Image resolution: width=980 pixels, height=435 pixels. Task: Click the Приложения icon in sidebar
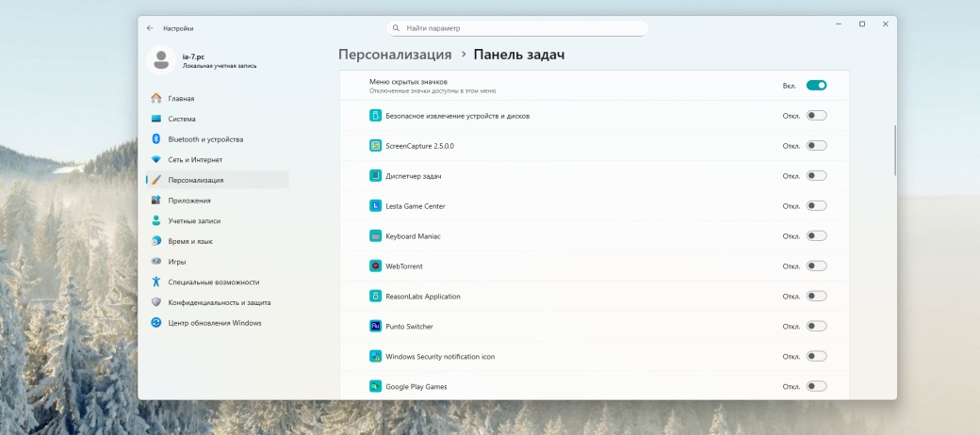[x=156, y=201]
